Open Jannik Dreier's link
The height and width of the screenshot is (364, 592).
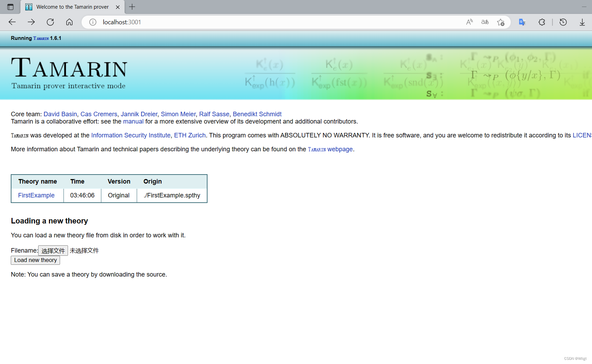coord(139,114)
